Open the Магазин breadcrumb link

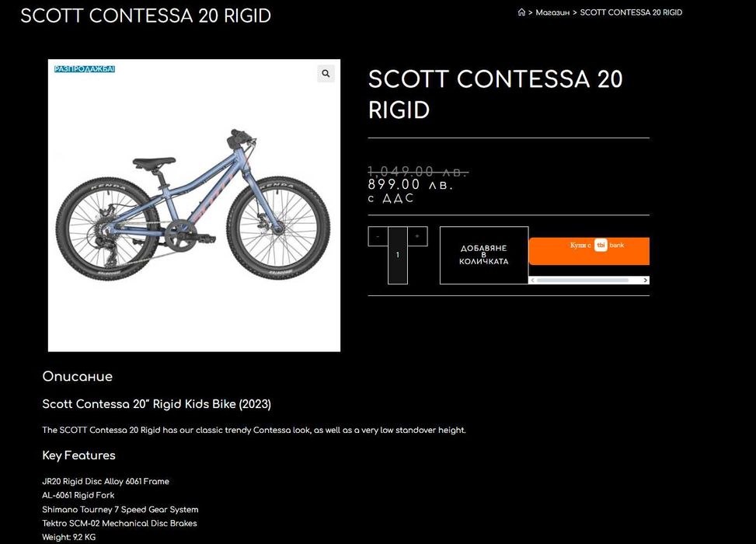[552, 12]
